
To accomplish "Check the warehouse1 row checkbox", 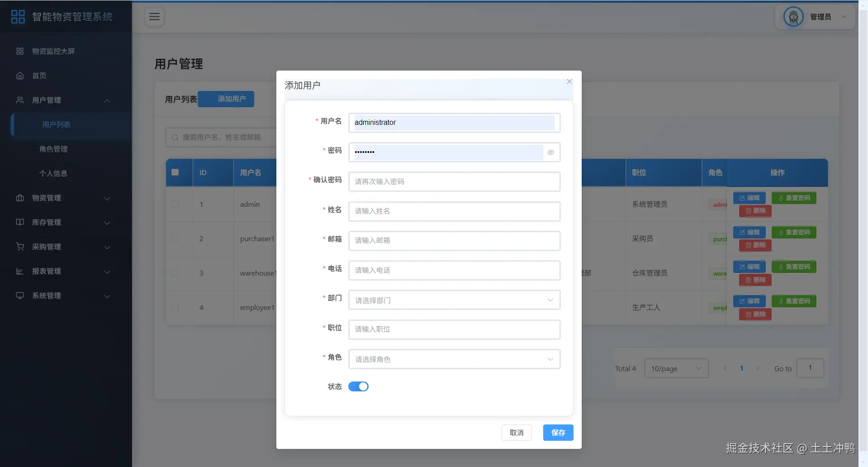I will [x=175, y=273].
